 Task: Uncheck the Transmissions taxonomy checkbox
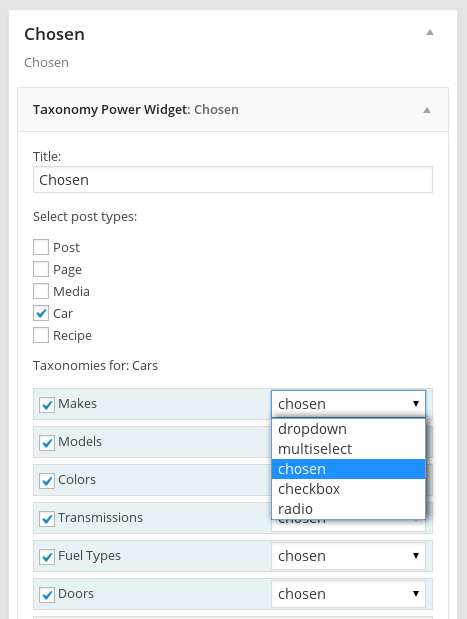[x=47, y=518]
